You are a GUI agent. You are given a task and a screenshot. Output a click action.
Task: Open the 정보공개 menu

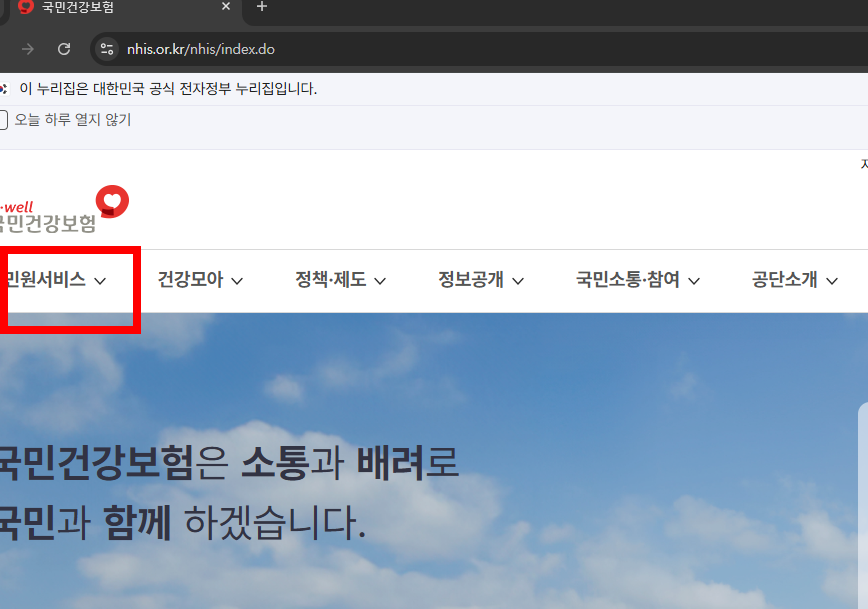pyautogui.click(x=470, y=281)
